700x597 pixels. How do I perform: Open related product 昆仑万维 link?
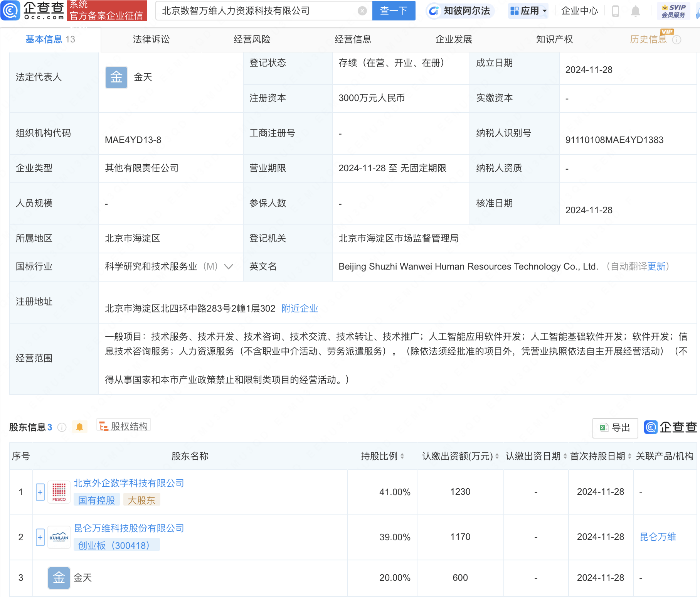point(658,537)
